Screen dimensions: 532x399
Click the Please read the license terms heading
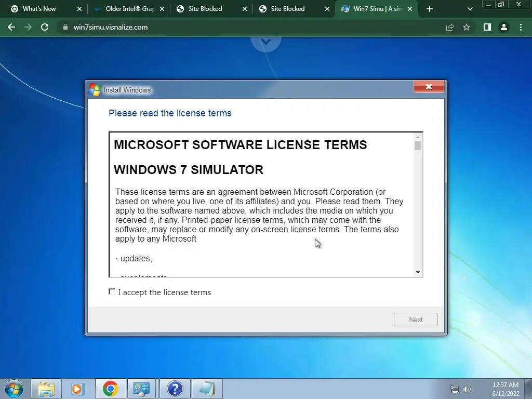coord(170,113)
